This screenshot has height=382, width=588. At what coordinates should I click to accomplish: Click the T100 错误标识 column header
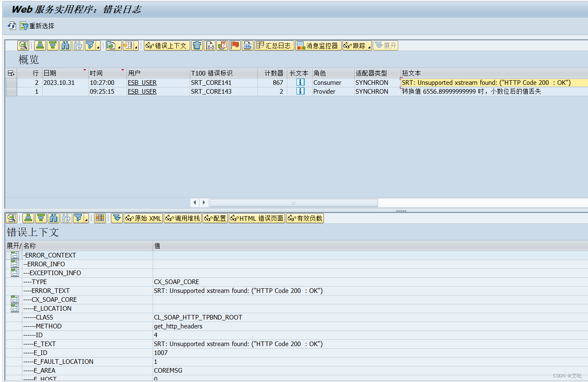click(x=224, y=73)
